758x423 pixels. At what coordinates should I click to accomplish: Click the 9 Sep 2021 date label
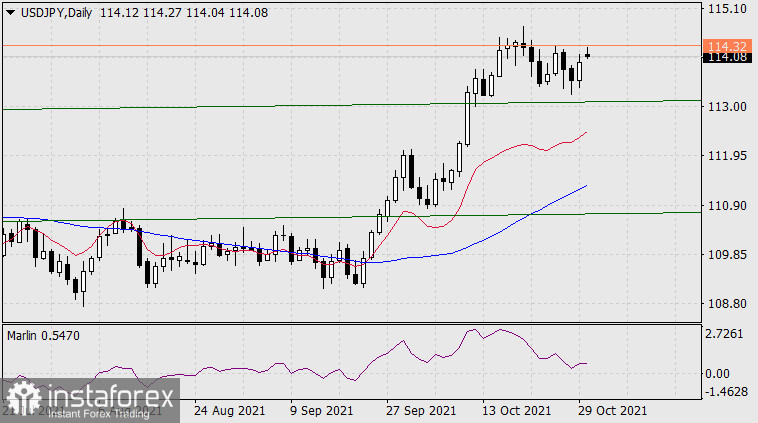coord(321,411)
